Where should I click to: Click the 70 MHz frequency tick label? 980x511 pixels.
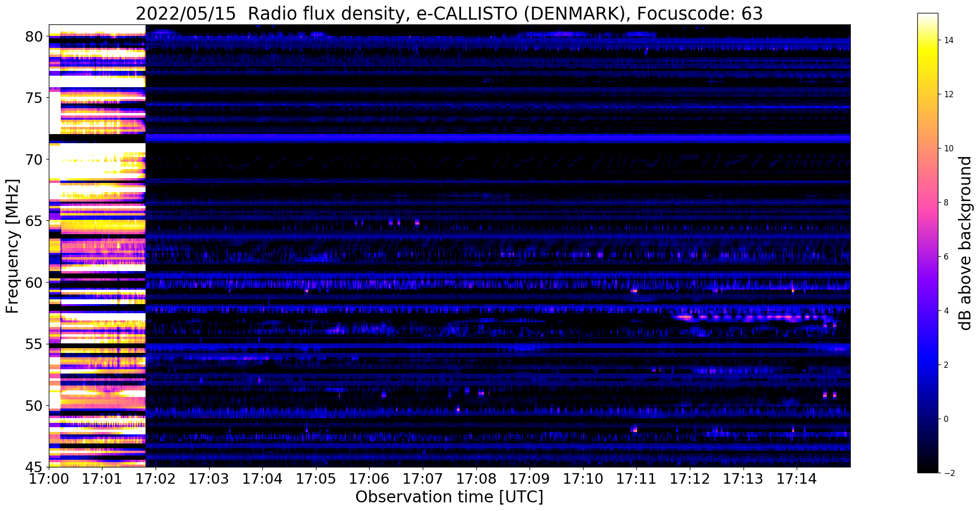point(35,159)
